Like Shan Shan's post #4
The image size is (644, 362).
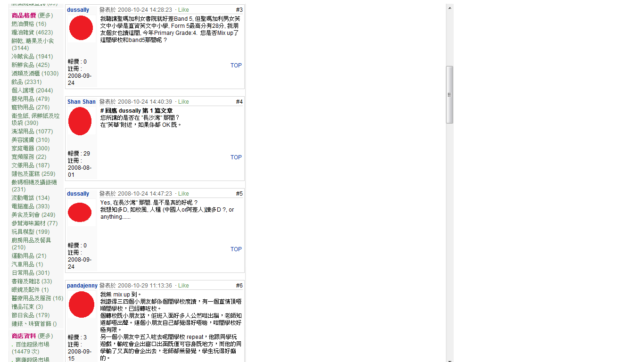pyautogui.click(x=183, y=102)
